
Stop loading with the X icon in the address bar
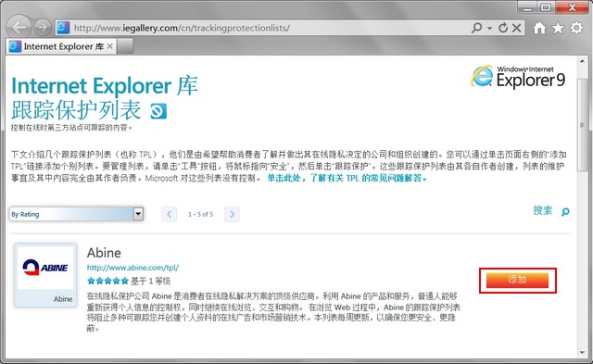[x=517, y=28]
